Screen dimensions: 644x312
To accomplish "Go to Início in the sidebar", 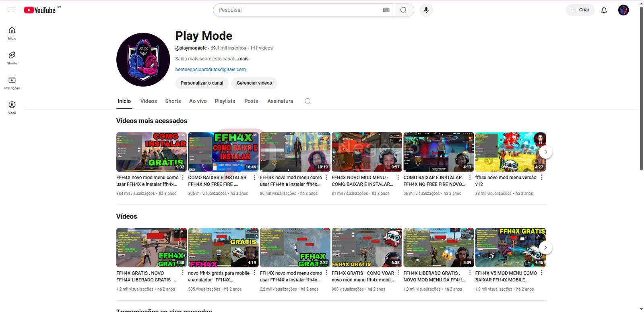I will (x=12, y=33).
